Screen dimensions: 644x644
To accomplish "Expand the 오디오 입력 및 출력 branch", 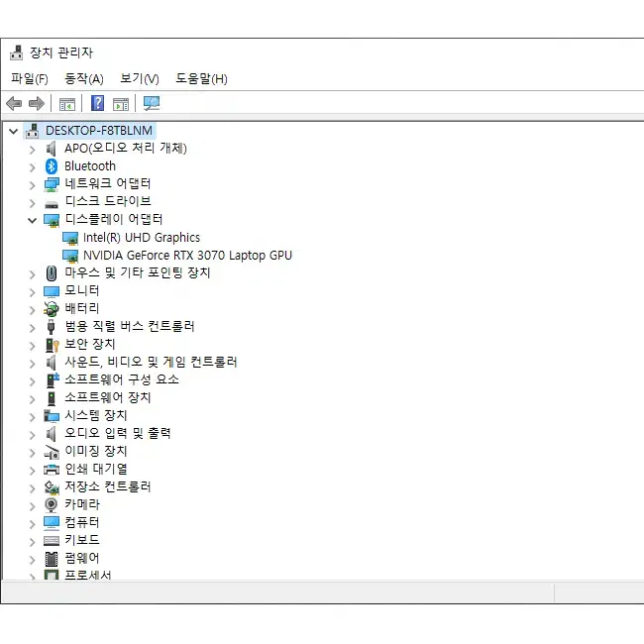I will click(33, 435).
